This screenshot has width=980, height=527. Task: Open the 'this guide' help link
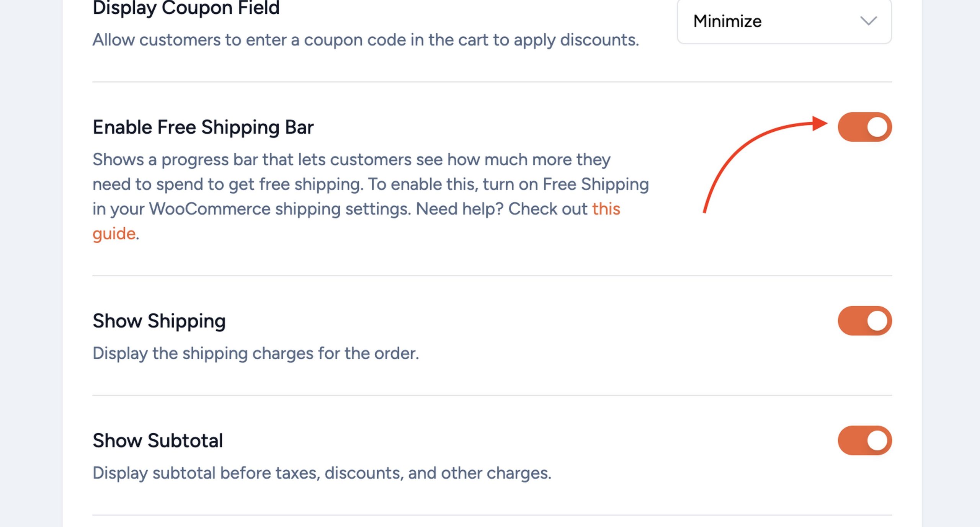click(x=606, y=209)
